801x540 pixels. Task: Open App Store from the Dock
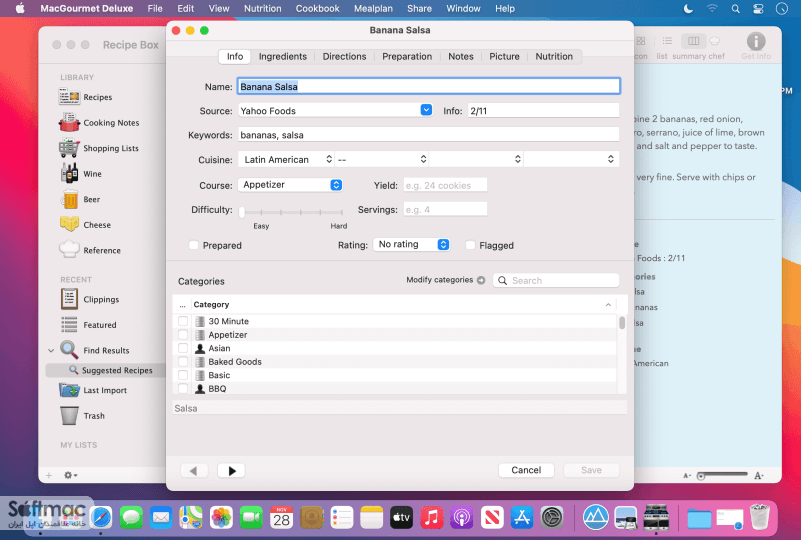(x=522, y=518)
